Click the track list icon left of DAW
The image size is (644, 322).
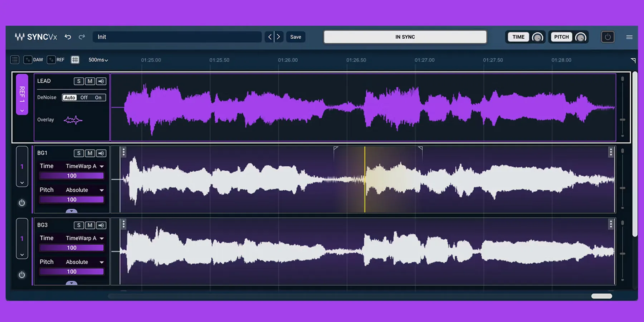15,60
